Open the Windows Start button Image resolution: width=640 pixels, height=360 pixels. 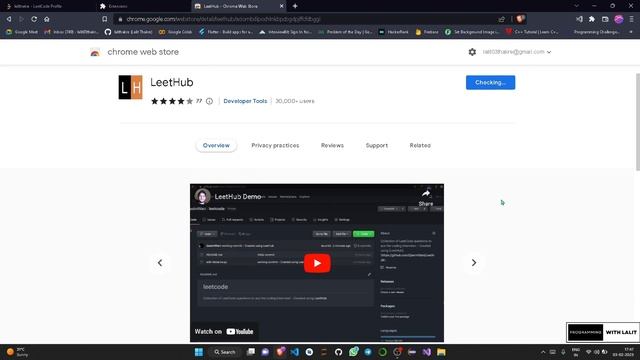click(199, 352)
